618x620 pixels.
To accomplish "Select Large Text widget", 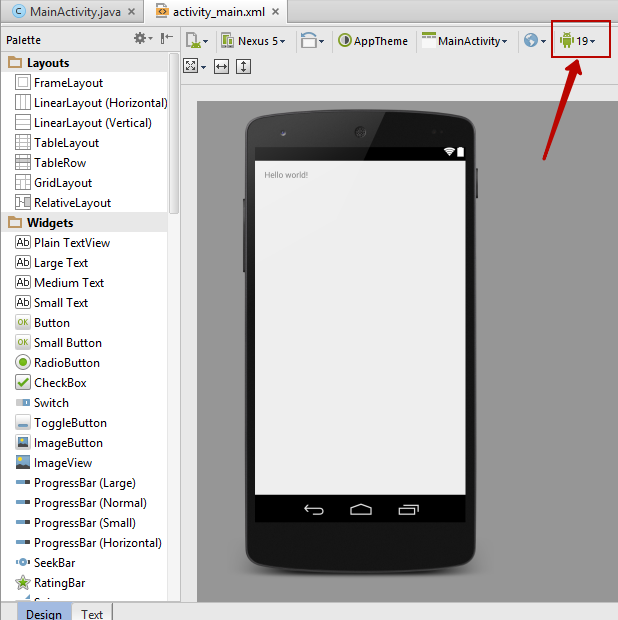I will 85,263.
